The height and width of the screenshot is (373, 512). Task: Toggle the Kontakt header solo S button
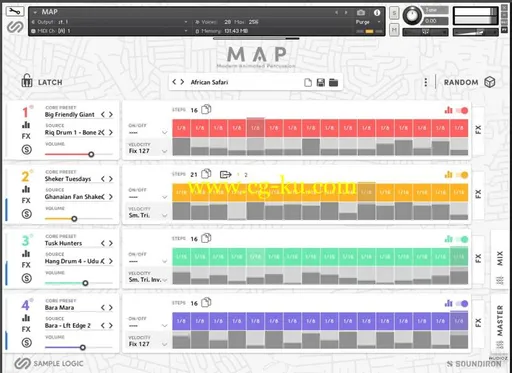point(394,13)
